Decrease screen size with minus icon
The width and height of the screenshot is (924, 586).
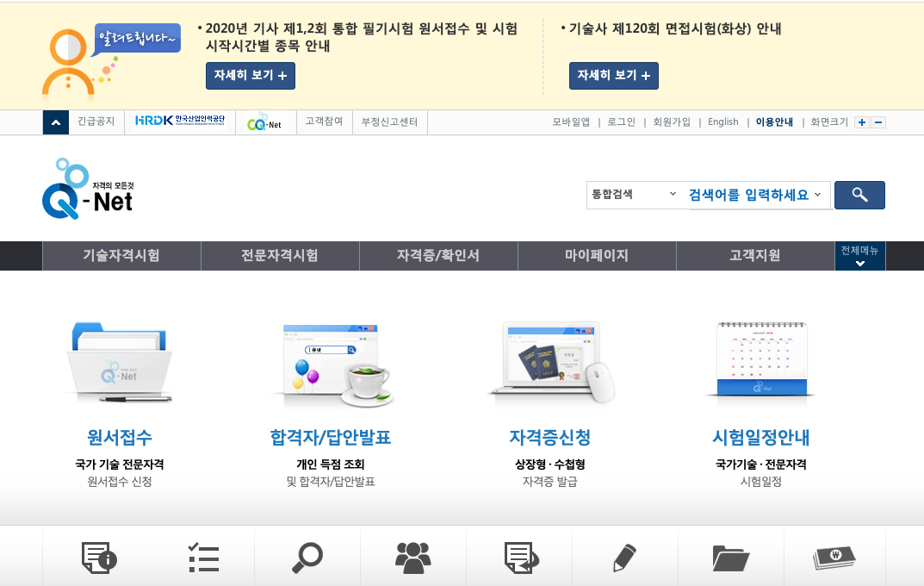pos(878,122)
